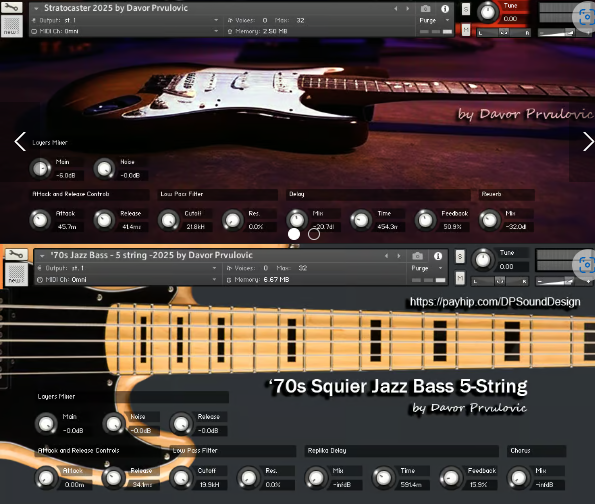Select the first filled slide indicator dot
This screenshot has width=595, height=504.
click(x=294, y=234)
